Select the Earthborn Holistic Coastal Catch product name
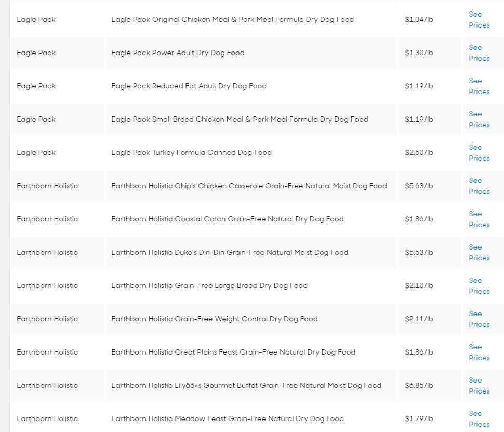Screen dimensions: 504x432 (227, 219)
